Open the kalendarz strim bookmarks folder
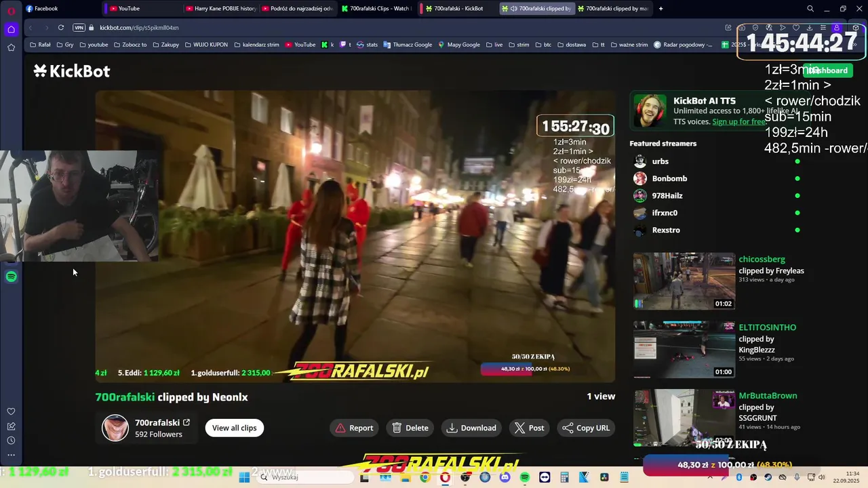 (x=256, y=45)
